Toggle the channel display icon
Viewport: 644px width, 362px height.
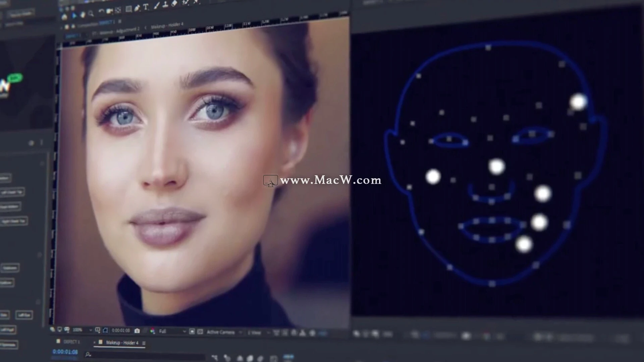coord(153,330)
